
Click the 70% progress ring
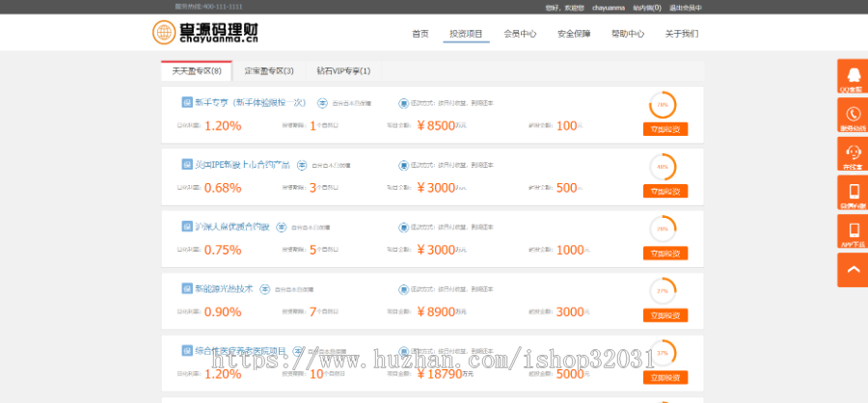point(663,105)
